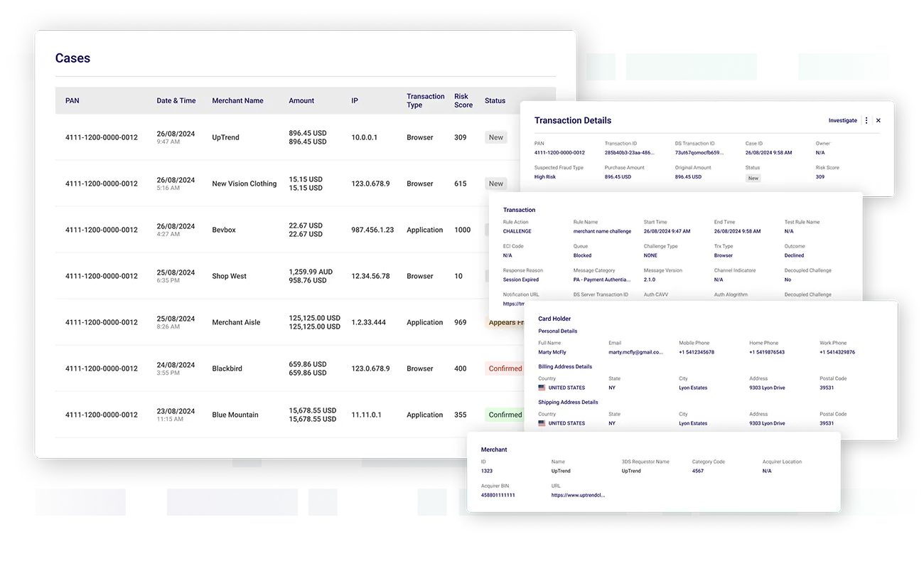924x569 pixels.
Task: Click shipping postal code 39531
Action: pyautogui.click(x=827, y=423)
